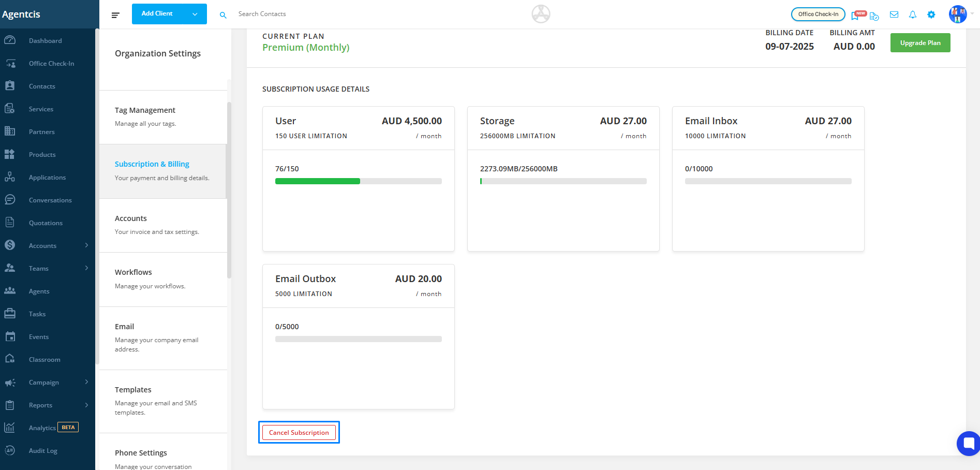The image size is (980, 470).
Task: Expand the Accounts sidebar submenu
Action: tap(86, 245)
